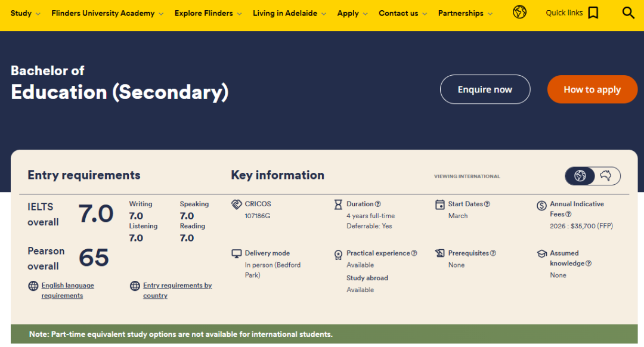Click the help icon beside Practical experience
This screenshot has height=347, width=644.
tap(414, 253)
